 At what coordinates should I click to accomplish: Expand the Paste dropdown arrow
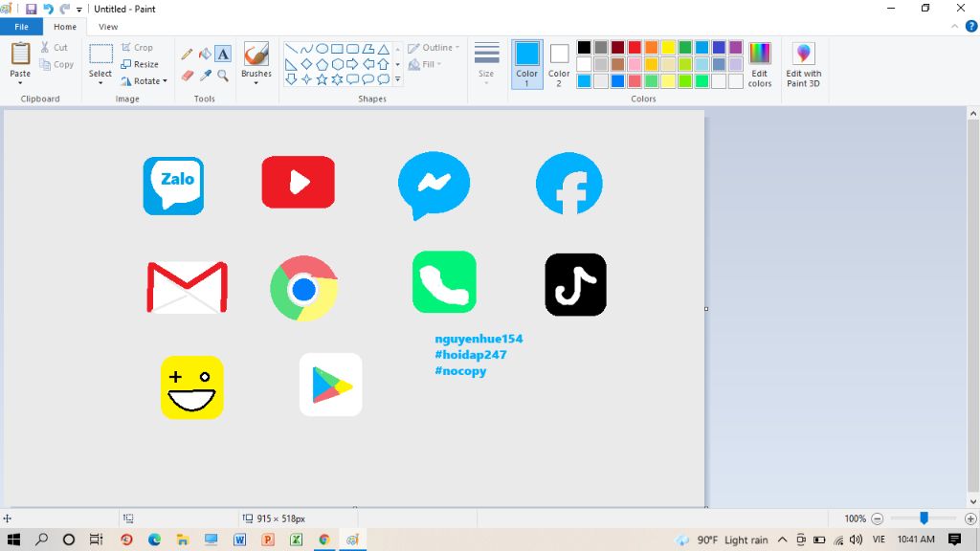click(x=20, y=83)
